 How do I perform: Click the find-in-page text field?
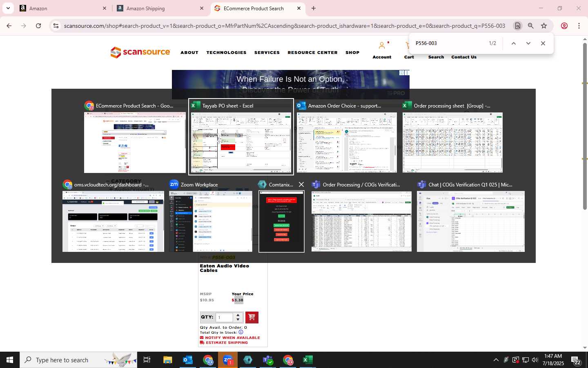click(449, 43)
